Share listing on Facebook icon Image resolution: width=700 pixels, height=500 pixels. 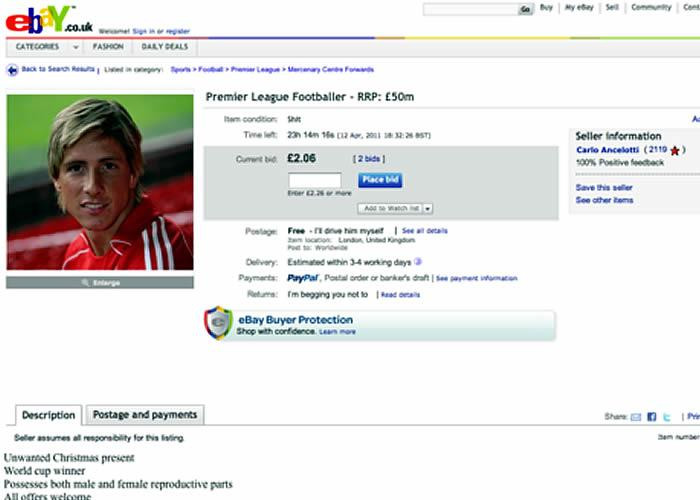coord(652,416)
